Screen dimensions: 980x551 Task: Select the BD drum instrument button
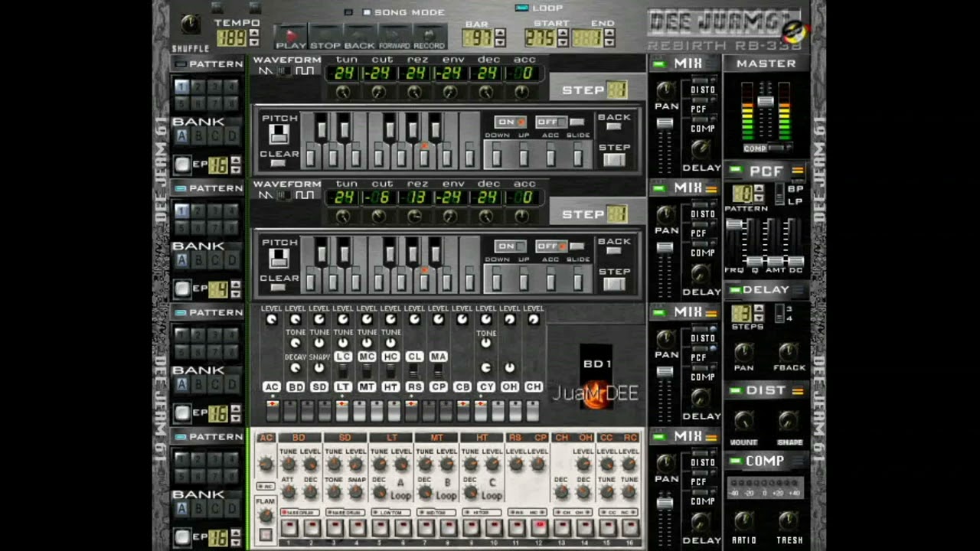[296, 387]
